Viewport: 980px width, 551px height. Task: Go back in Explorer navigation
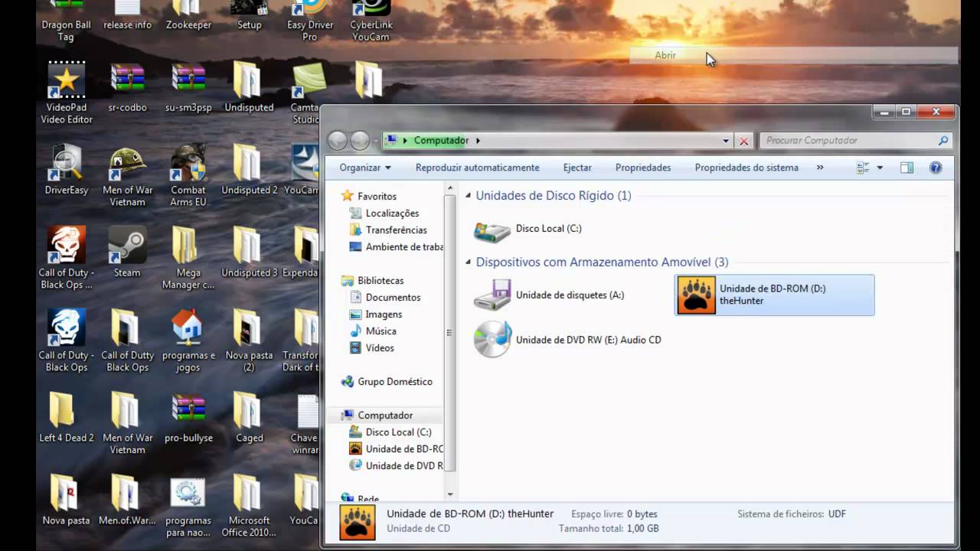click(338, 141)
